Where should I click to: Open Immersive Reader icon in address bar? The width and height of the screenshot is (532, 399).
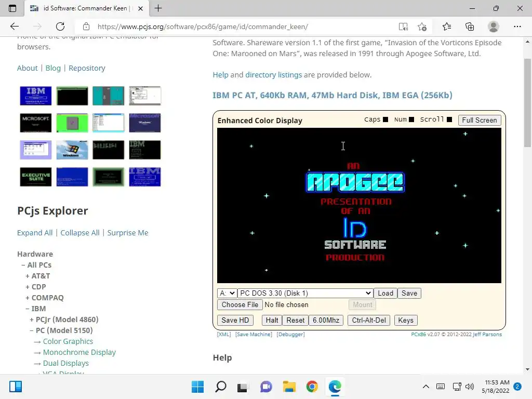(x=403, y=26)
